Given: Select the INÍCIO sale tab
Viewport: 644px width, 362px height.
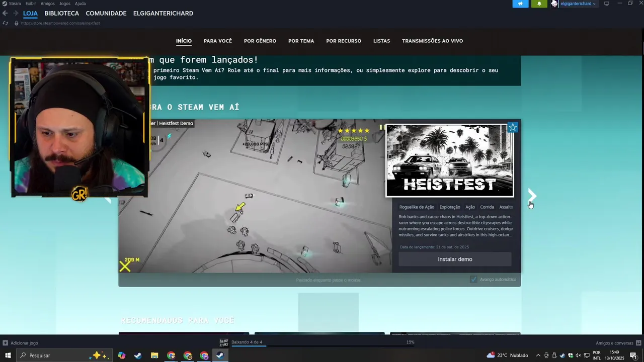Looking at the screenshot, I should (184, 41).
